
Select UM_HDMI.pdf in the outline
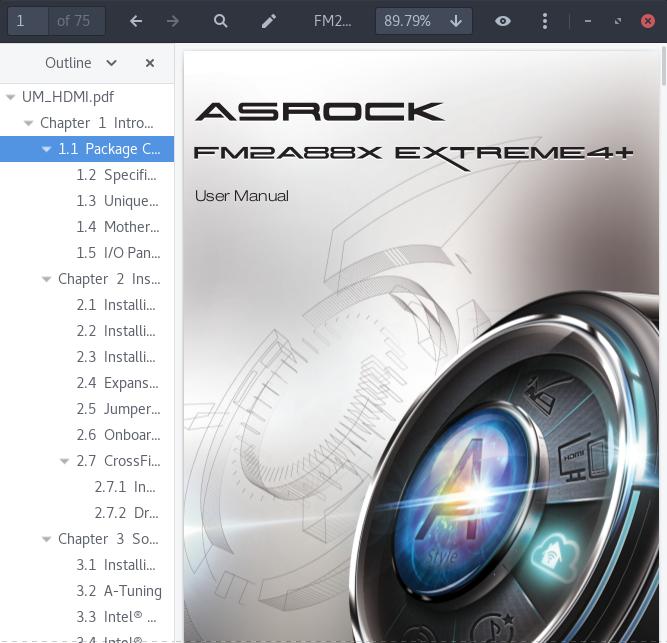pos(68,97)
